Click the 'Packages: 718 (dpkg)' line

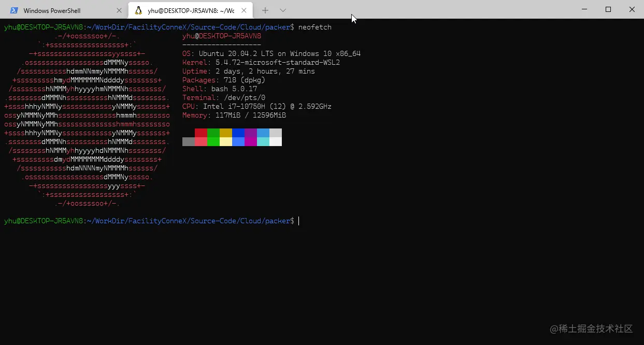click(224, 80)
